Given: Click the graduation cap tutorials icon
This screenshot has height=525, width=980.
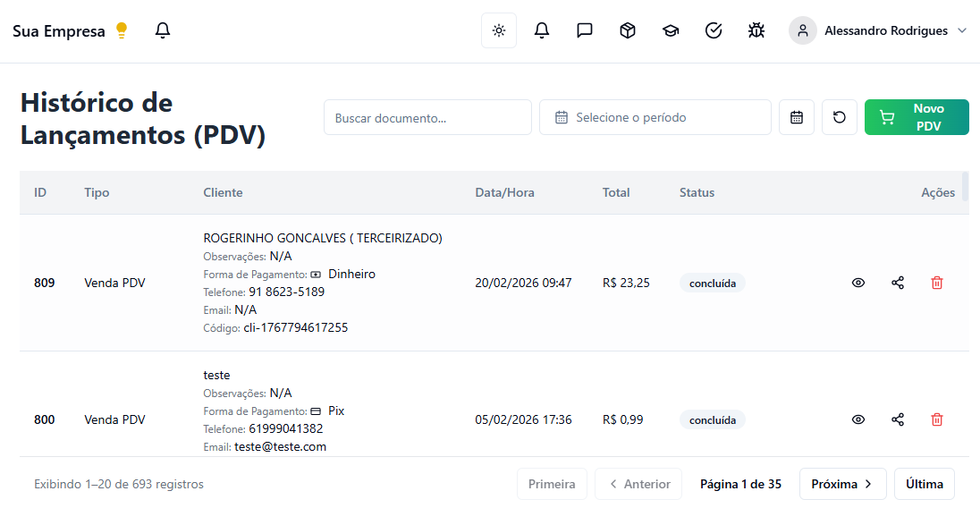Looking at the screenshot, I should 671,30.
